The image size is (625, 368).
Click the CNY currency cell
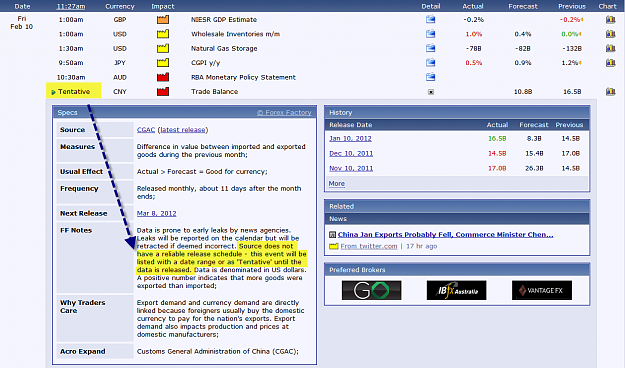coord(120,91)
